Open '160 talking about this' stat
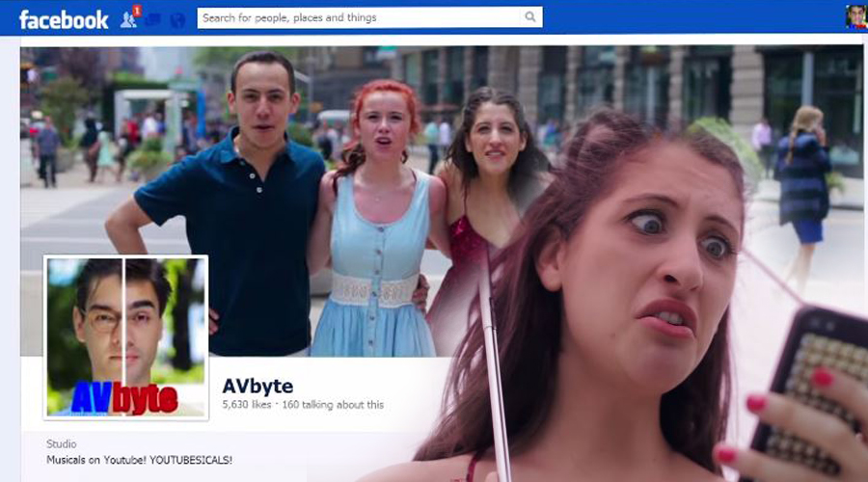The height and width of the screenshot is (482, 868). [x=334, y=405]
